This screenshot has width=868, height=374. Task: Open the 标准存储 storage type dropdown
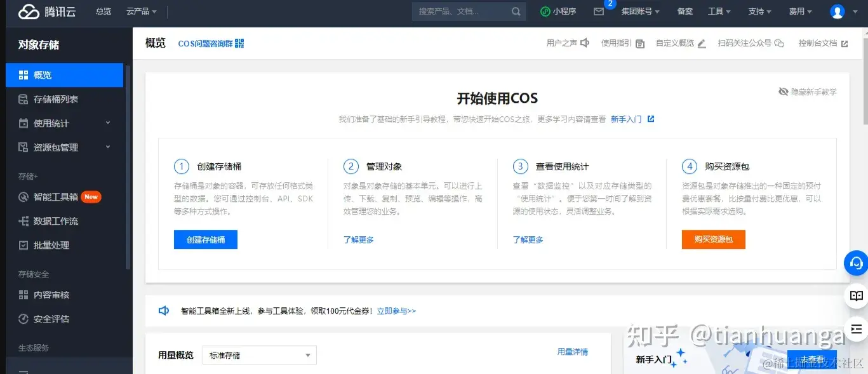259,356
